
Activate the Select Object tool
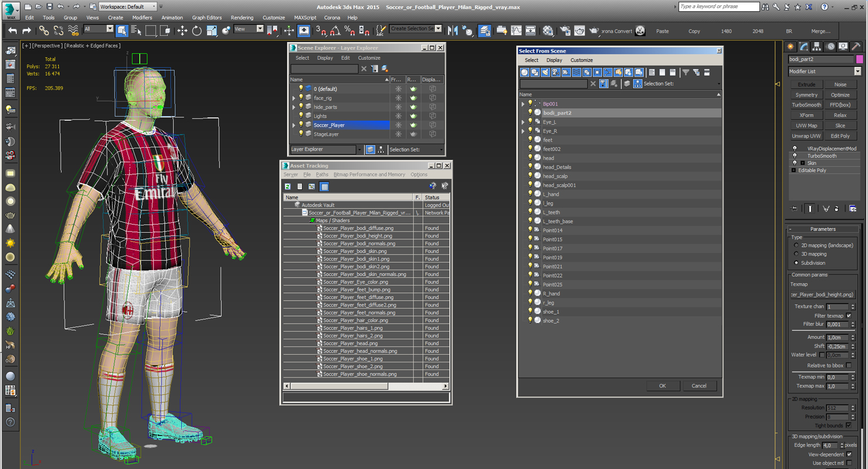[122, 30]
